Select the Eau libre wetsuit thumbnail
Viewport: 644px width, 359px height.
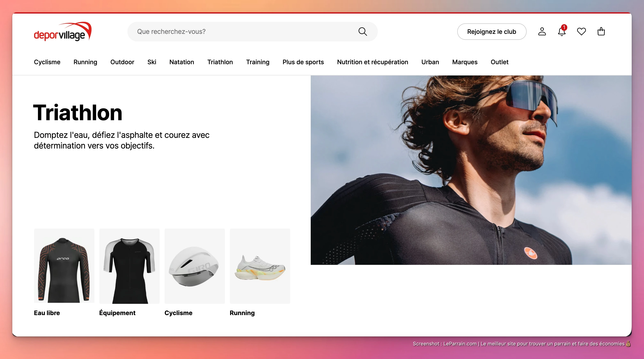(x=64, y=266)
